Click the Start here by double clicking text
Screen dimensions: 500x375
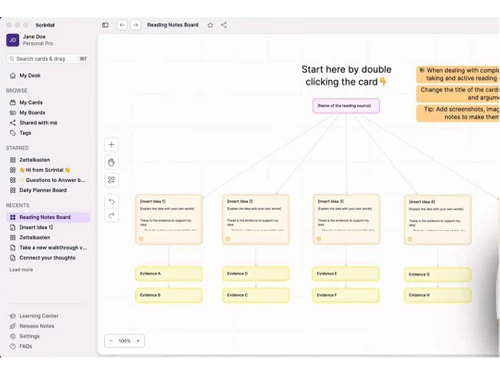tap(346, 76)
